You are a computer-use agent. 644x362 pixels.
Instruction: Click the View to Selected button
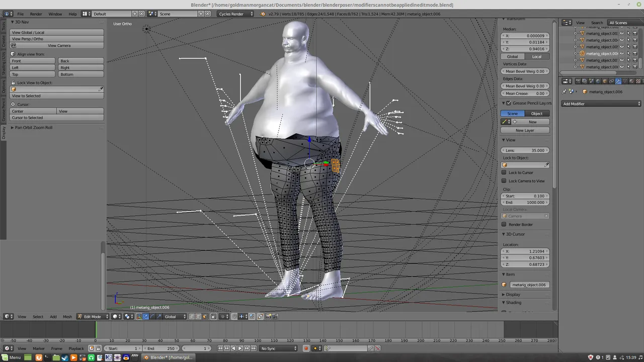(x=57, y=96)
